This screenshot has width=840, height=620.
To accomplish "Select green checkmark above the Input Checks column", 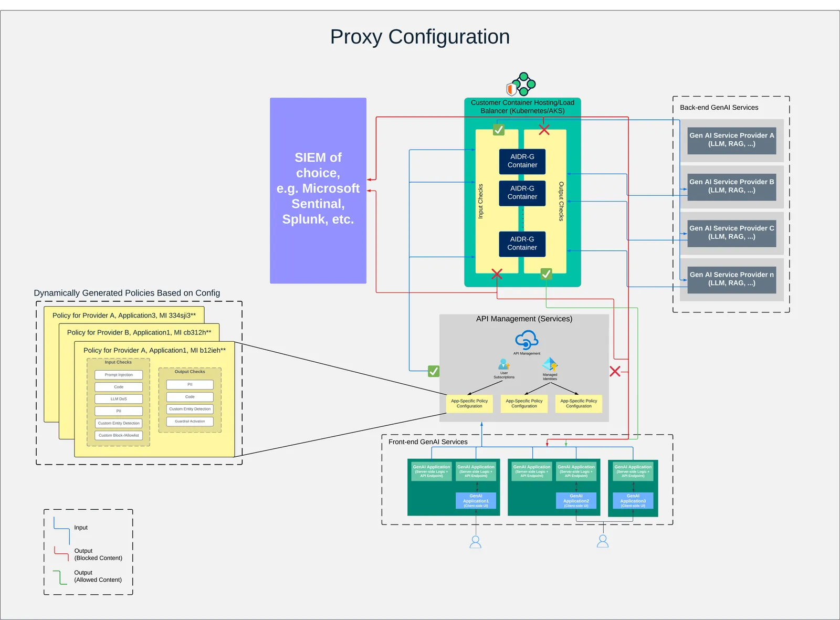I will pyautogui.click(x=499, y=130).
